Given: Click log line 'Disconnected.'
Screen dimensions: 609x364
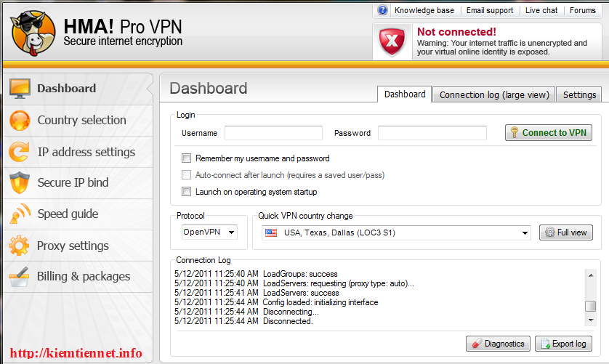Looking at the screenshot, I should pos(243,321).
